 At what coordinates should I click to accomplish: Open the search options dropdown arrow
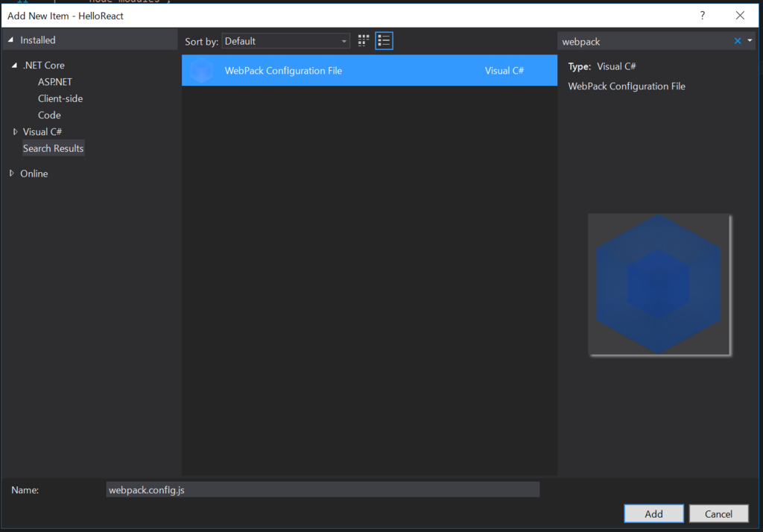click(x=750, y=41)
